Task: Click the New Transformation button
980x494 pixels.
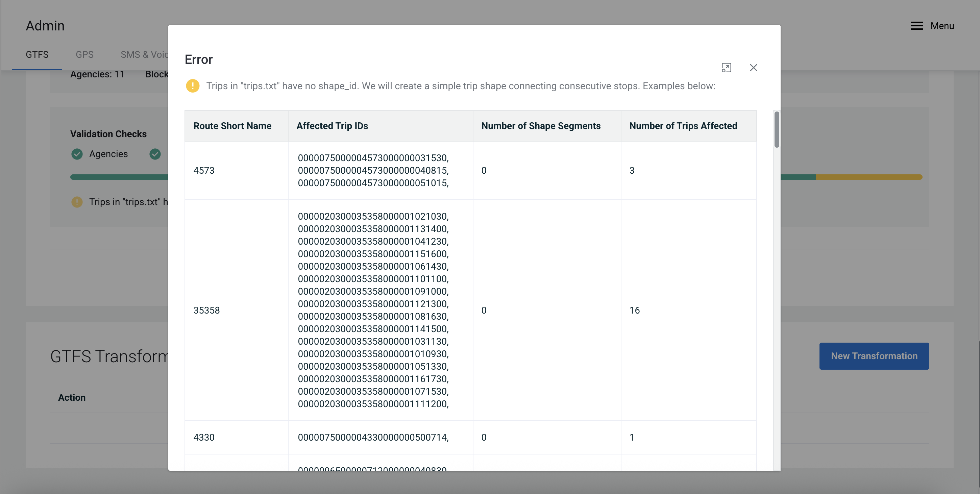Action: pos(874,356)
